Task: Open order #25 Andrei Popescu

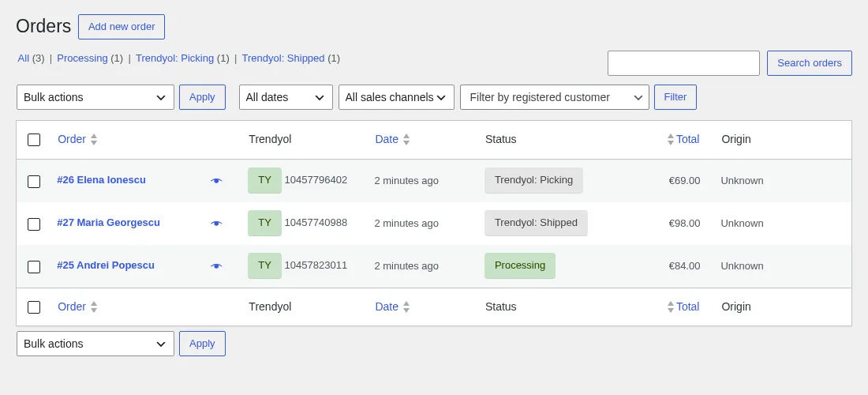Action: (x=106, y=265)
